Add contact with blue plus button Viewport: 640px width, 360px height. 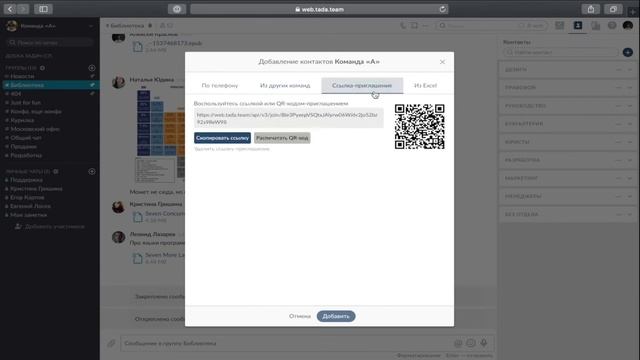click(628, 52)
